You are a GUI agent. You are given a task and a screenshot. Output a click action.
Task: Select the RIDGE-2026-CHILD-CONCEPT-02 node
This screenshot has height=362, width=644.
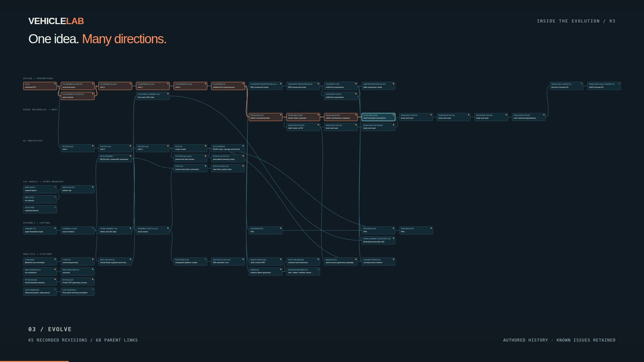[603, 86]
